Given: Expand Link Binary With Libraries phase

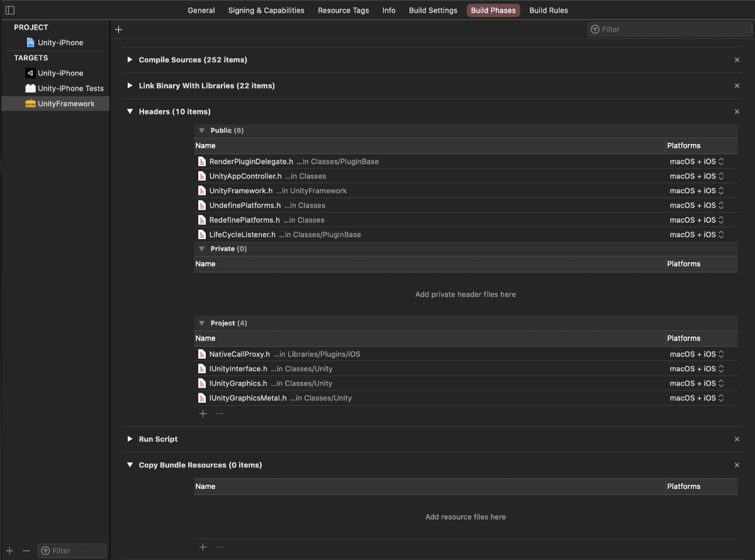Looking at the screenshot, I should click(x=130, y=86).
